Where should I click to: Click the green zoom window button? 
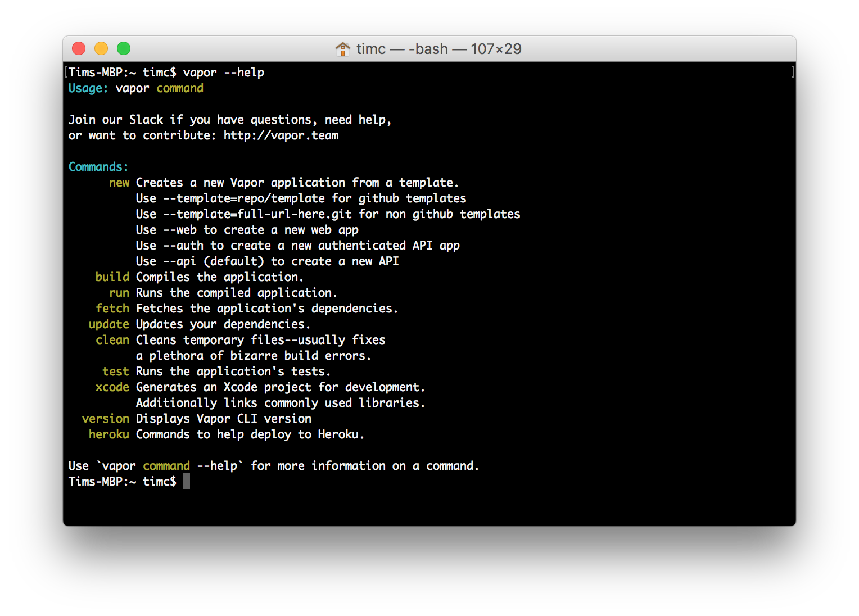(124, 48)
